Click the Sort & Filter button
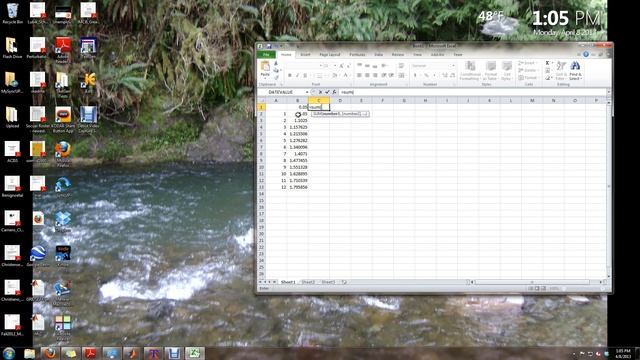Screen dimensions: 640x360 click(x=562, y=71)
